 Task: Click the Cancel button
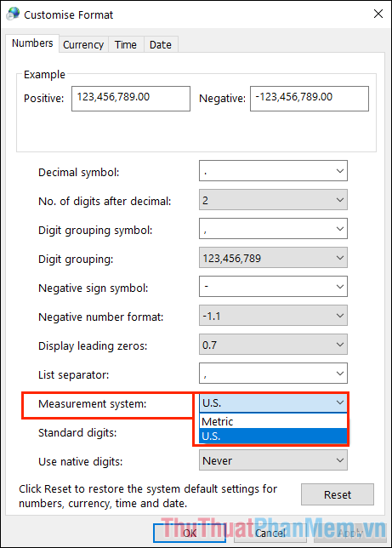pos(270,533)
